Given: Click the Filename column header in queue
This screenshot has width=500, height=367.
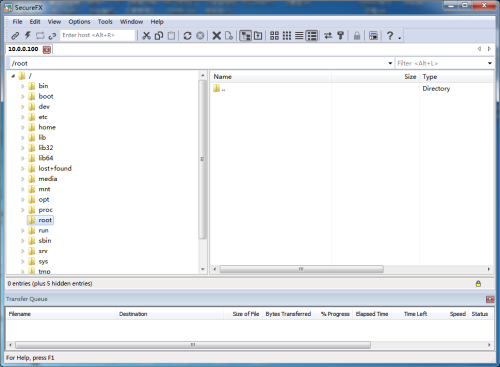Looking at the screenshot, I should pyautogui.click(x=61, y=314).
